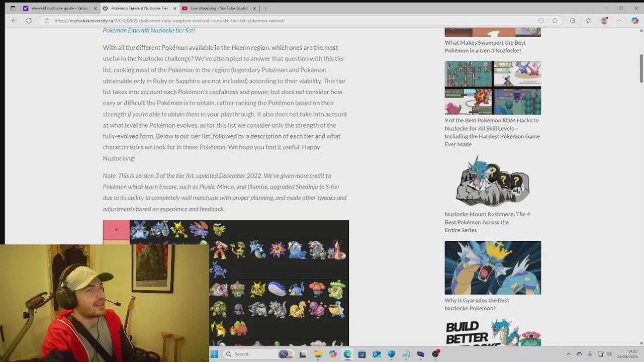Open 9 of the Best Pokémon ROM Hacks link
This screenshot has height=362, width=644.
(x=492, y=132)
